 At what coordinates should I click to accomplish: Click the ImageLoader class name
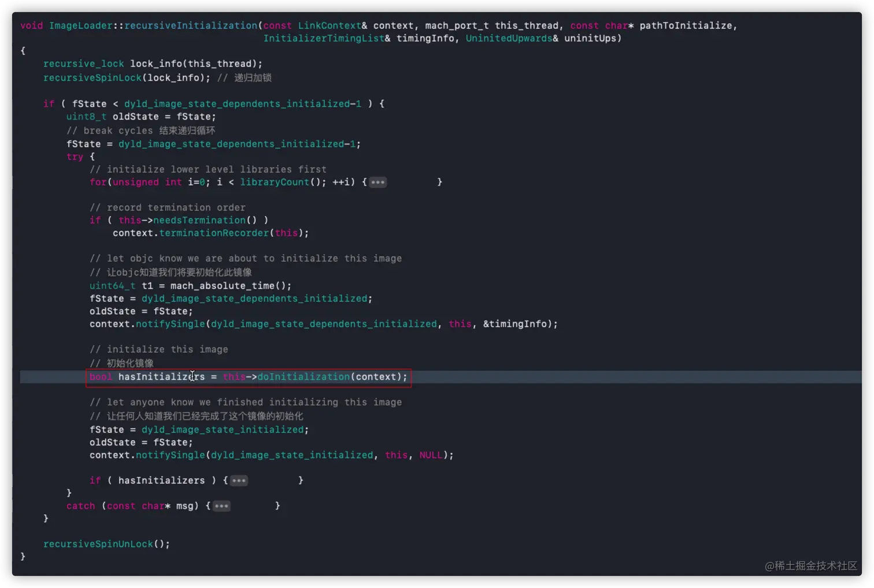pyautogui.click(x=81, y=25)
